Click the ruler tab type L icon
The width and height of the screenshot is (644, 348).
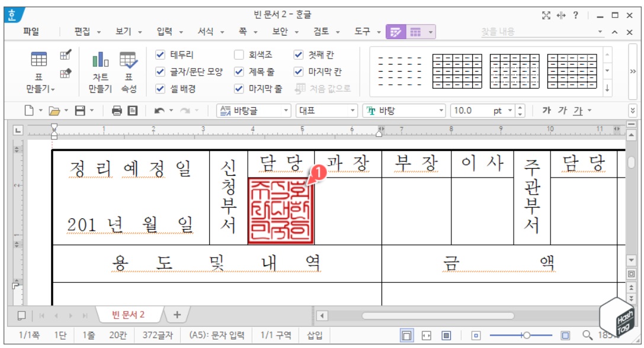(x=18, y=130)
